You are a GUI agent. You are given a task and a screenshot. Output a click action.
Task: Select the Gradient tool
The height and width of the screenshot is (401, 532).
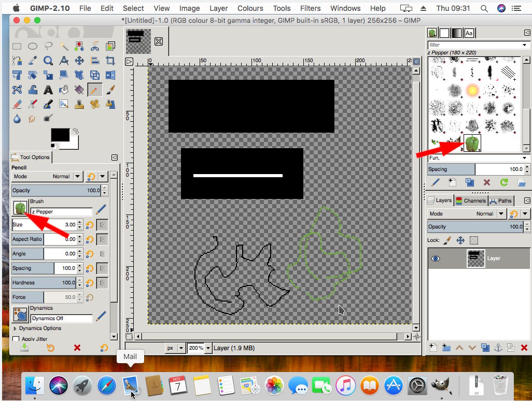(x=79, y=90)
